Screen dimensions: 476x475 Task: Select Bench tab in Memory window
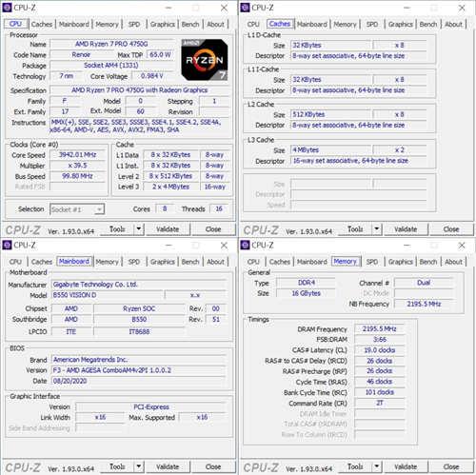tap(428, 262)
